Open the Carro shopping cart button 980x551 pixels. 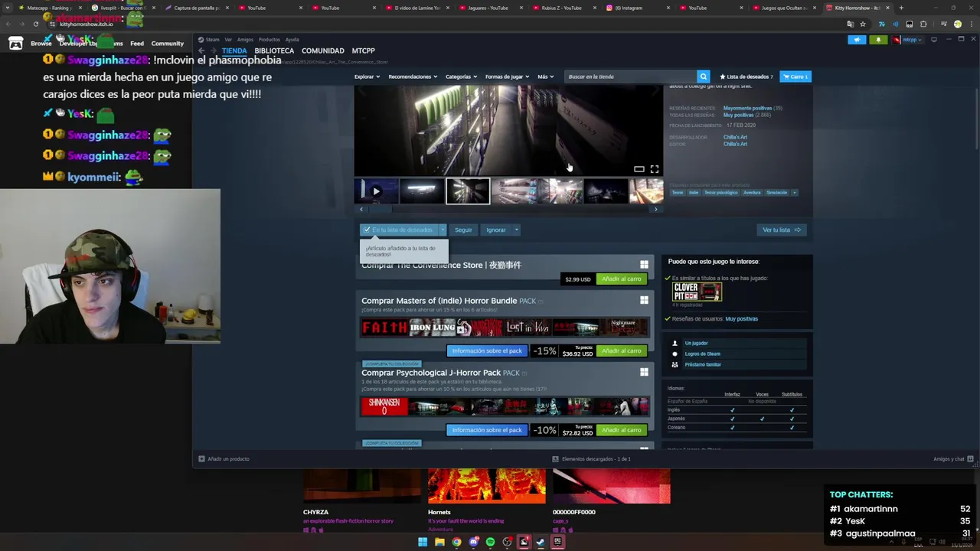tap(795, 77)
